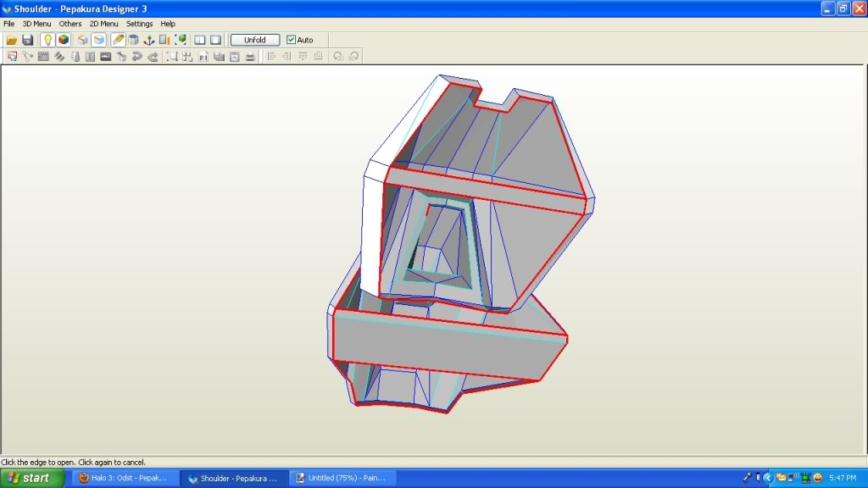Click the printer icon
The width and height of the screenshot is (868, 488).
point(250,57)
